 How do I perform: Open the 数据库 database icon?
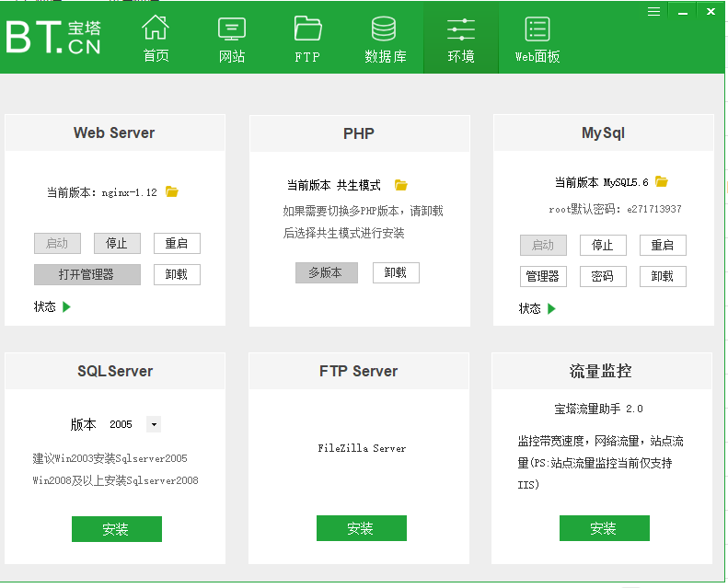[384, 29]
